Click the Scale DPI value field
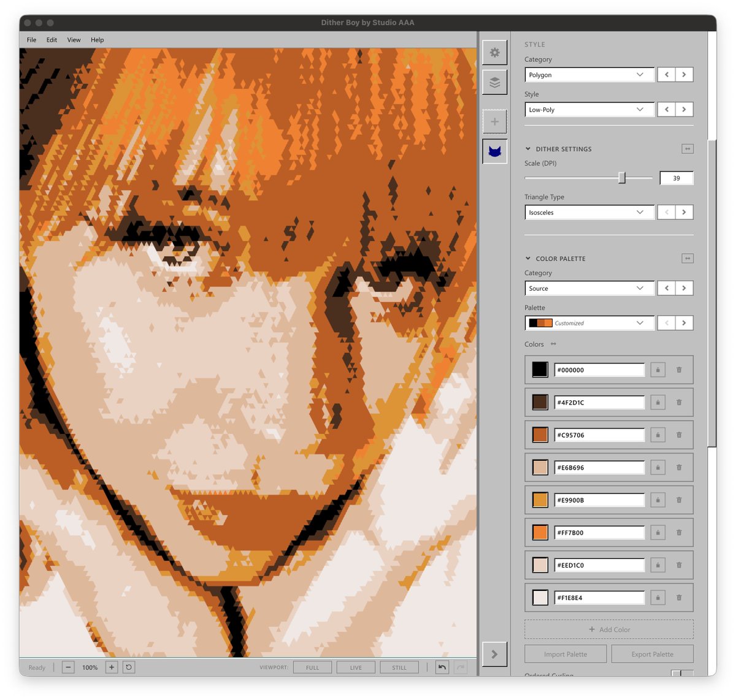 [677, 178]
